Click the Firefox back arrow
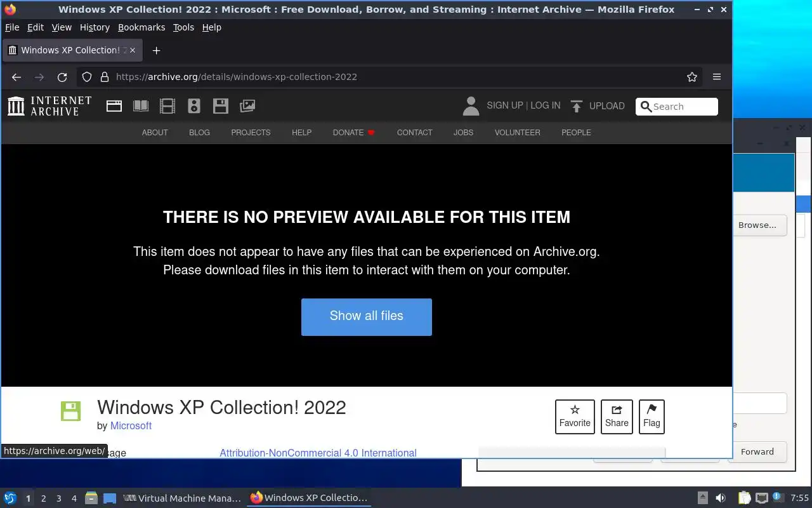The width and height of the screenshot is (812, 508). [16, 77]
